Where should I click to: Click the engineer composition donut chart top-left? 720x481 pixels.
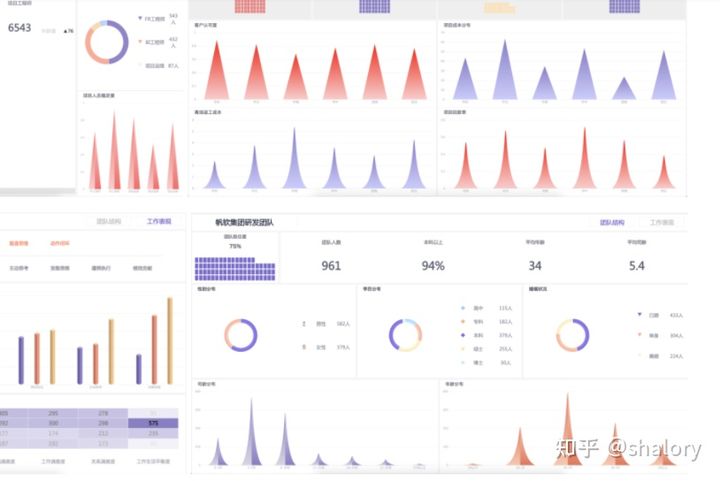105,42
